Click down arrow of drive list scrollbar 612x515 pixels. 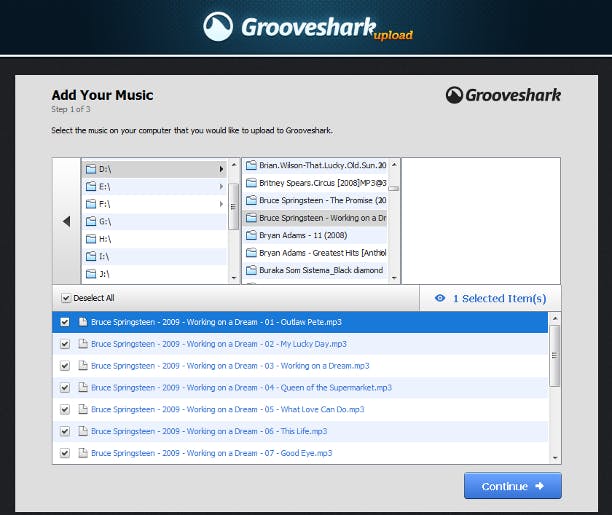(x=234, y=278)
